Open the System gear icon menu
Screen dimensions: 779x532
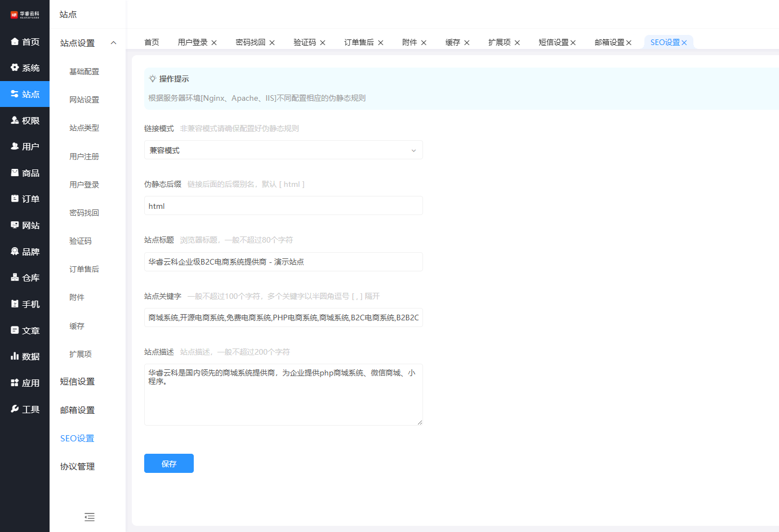coord(15,68)
